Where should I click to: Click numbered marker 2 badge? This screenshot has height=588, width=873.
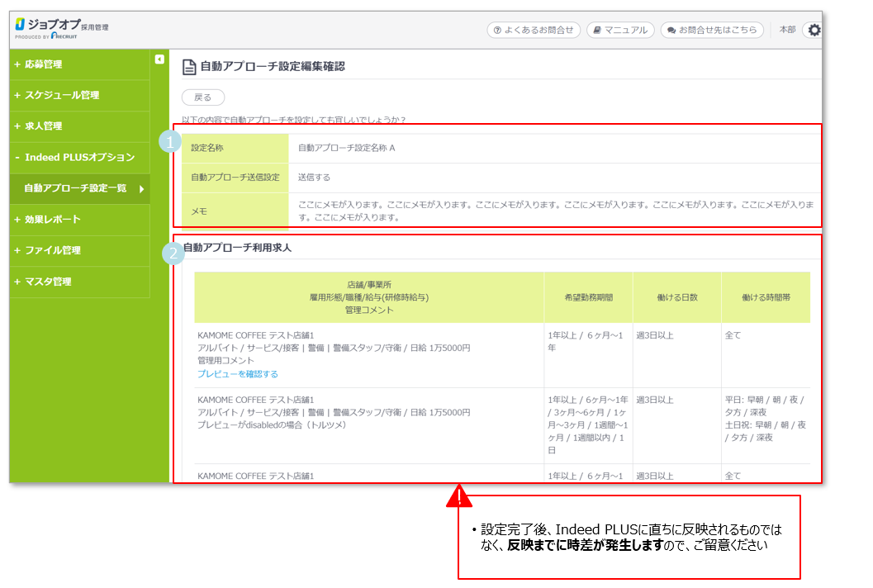click(172, 253)
